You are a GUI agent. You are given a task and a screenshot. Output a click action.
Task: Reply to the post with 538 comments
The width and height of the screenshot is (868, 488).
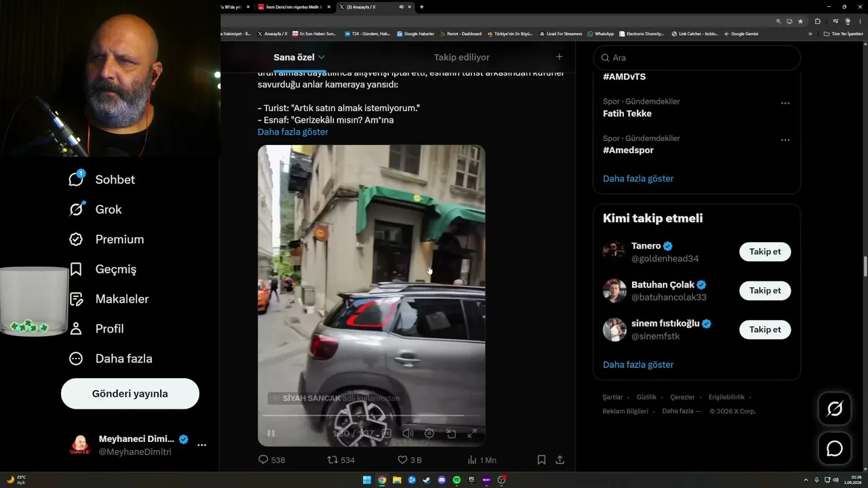[271, 460]
